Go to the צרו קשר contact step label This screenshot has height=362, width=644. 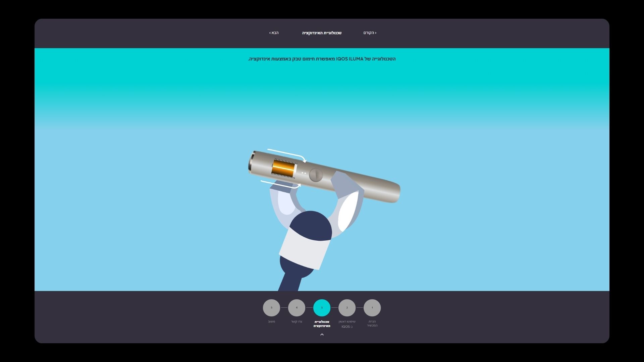(297, 322)
